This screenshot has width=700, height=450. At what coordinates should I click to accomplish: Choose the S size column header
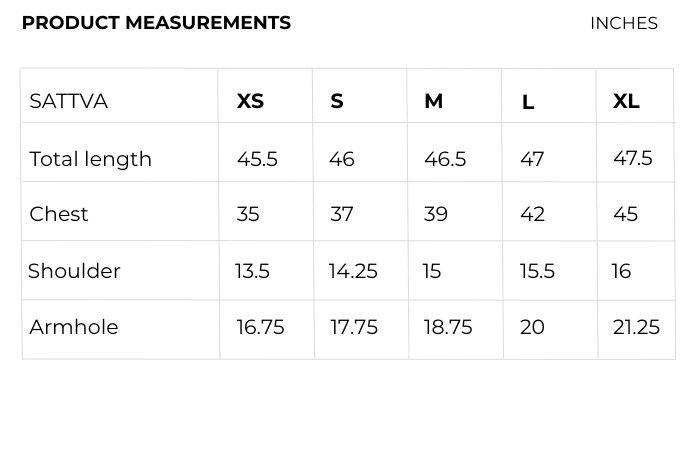pos(337,101)
